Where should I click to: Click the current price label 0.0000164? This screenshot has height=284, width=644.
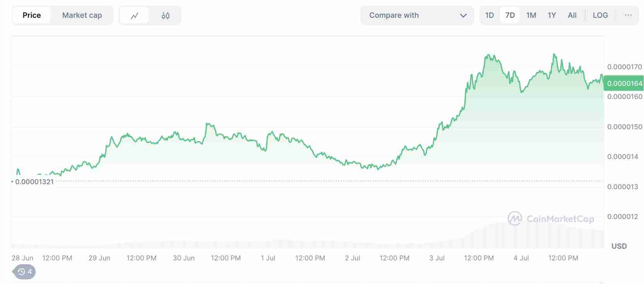pos(624,83)
